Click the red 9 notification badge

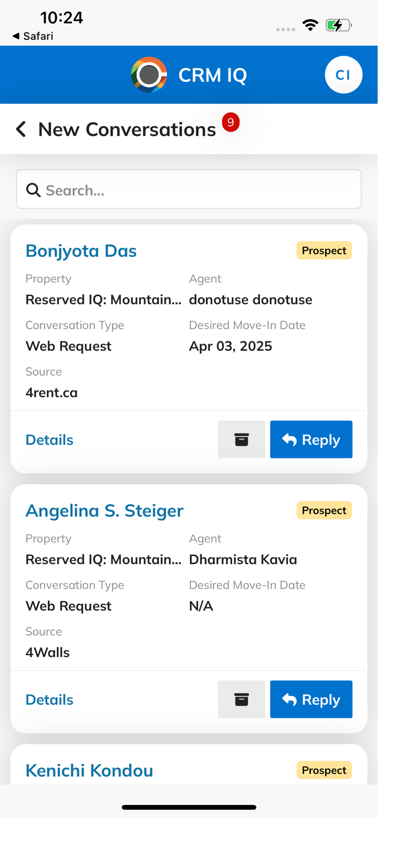pyautogui.click(x=231, y=123)
